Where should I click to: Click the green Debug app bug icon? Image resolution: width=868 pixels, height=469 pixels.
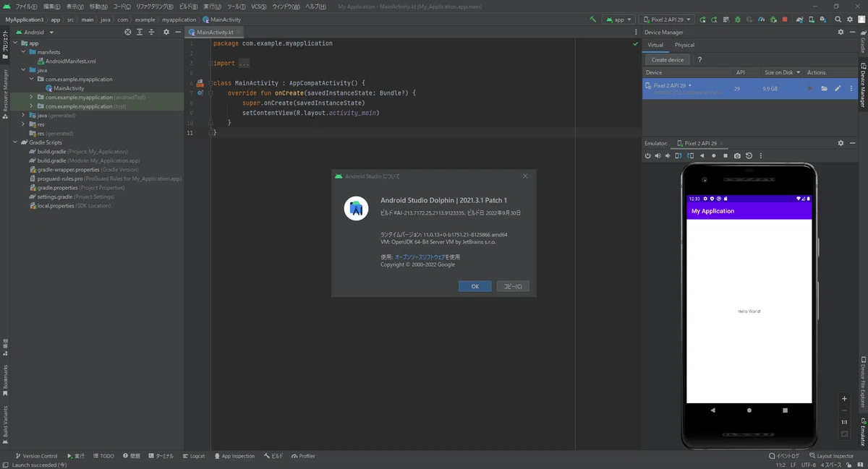pyautogui.click(x=738, y=20)
